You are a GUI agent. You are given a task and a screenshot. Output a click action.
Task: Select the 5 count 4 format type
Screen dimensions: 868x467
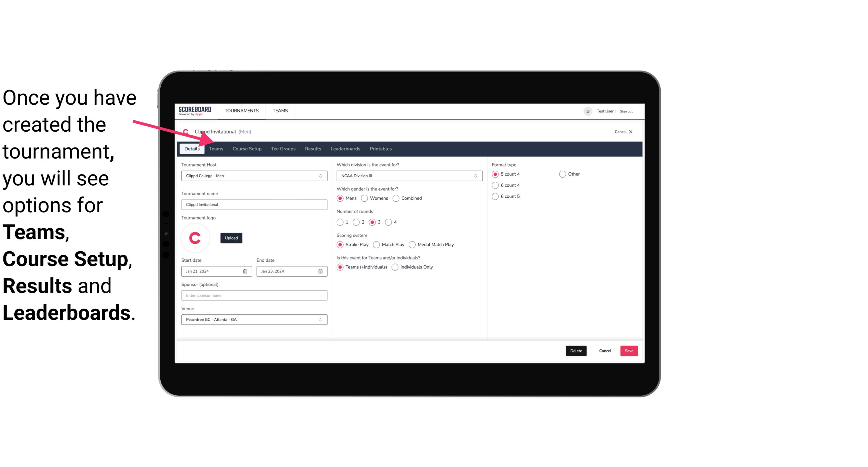(x=495, y=174)
